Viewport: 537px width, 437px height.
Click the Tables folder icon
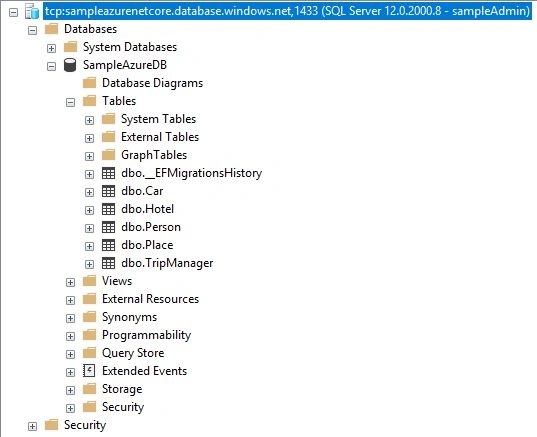(x=89, y=101)
